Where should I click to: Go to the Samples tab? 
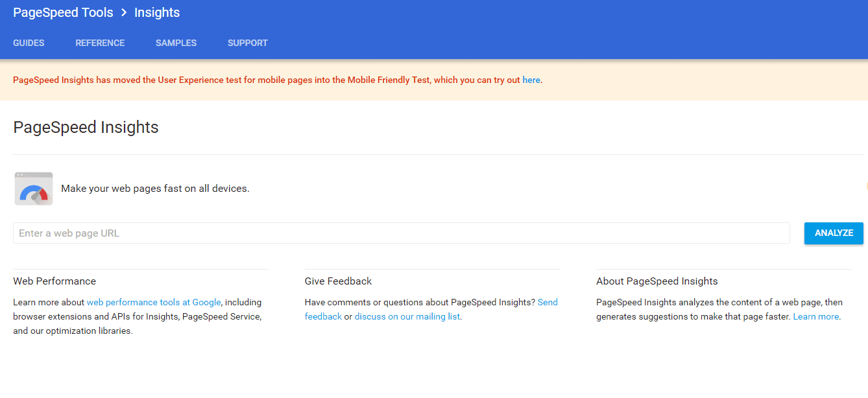(176, 43)
